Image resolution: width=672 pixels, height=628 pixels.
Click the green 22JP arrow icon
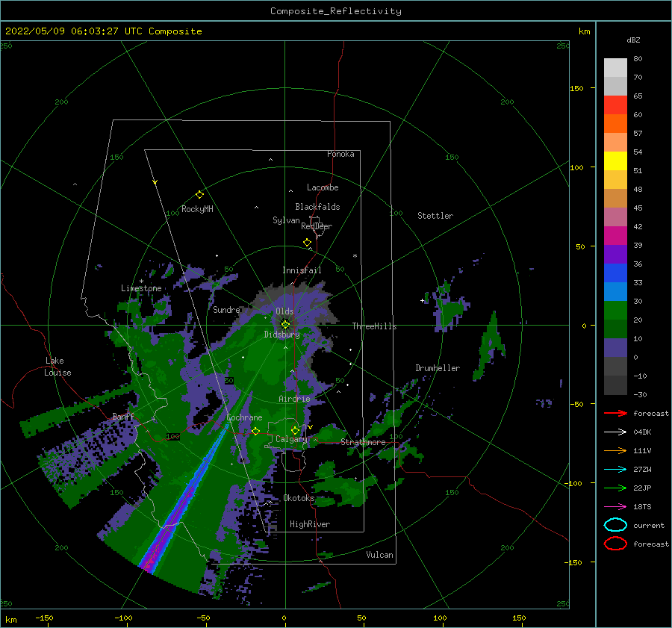(x=615, y=488)
